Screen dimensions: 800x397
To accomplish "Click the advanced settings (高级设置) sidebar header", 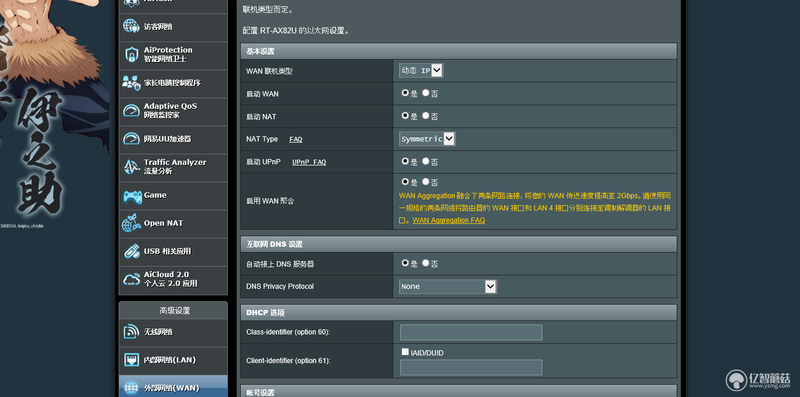I will (x=173, y=310).
